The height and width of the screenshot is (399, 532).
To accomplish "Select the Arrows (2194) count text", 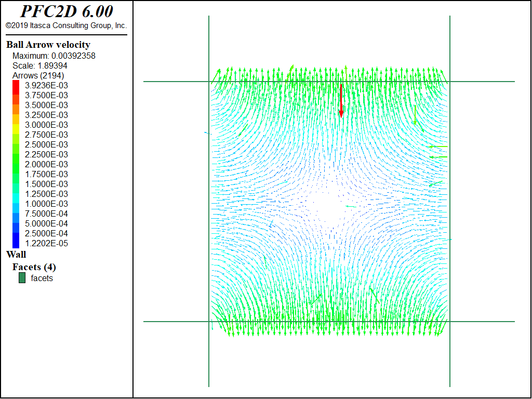I will 38,75.
